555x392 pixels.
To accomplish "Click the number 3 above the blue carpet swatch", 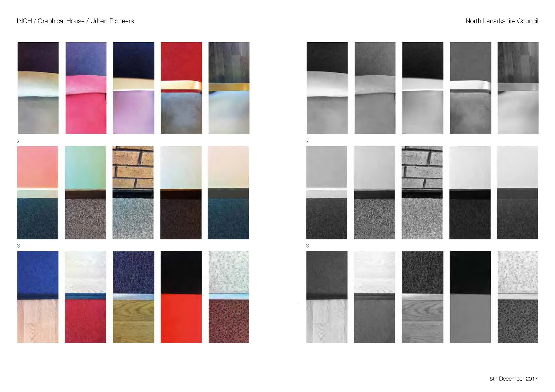I will point(18,246).
